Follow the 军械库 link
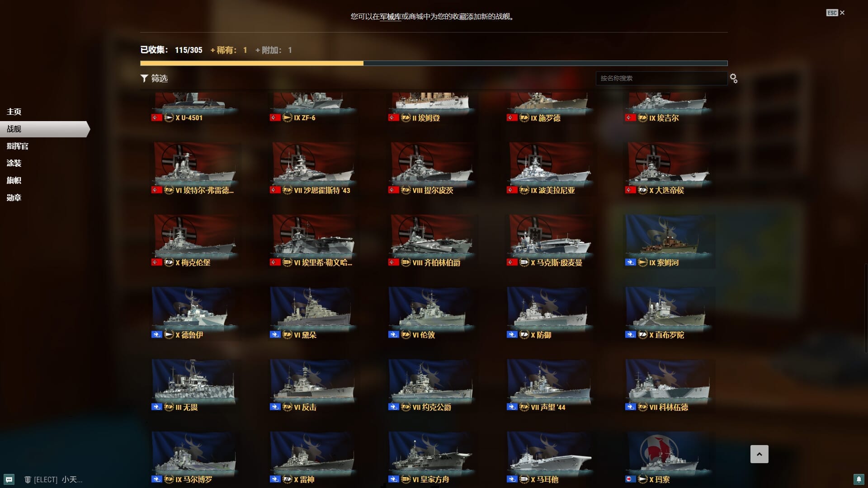The width and height of the screenshot is (868, 488). 391,17
